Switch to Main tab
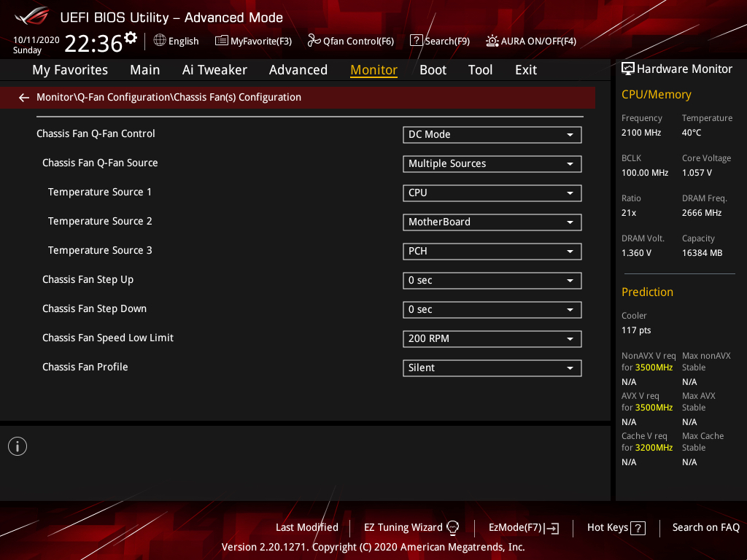This screenshot has height=560, width=747. pos(145,70)
